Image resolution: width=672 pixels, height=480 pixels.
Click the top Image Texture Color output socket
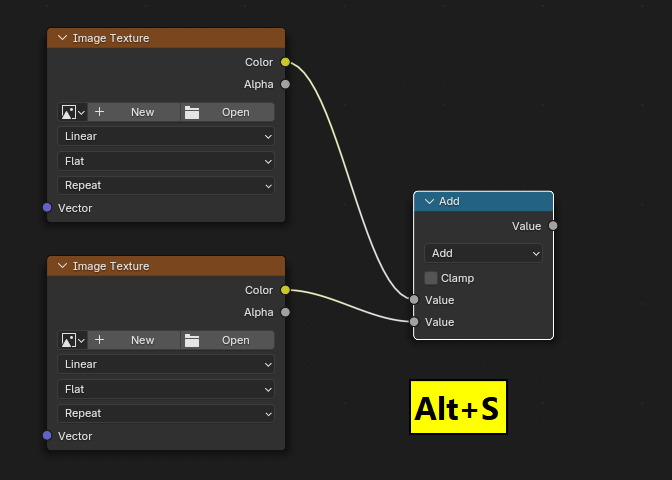point(285,62)
